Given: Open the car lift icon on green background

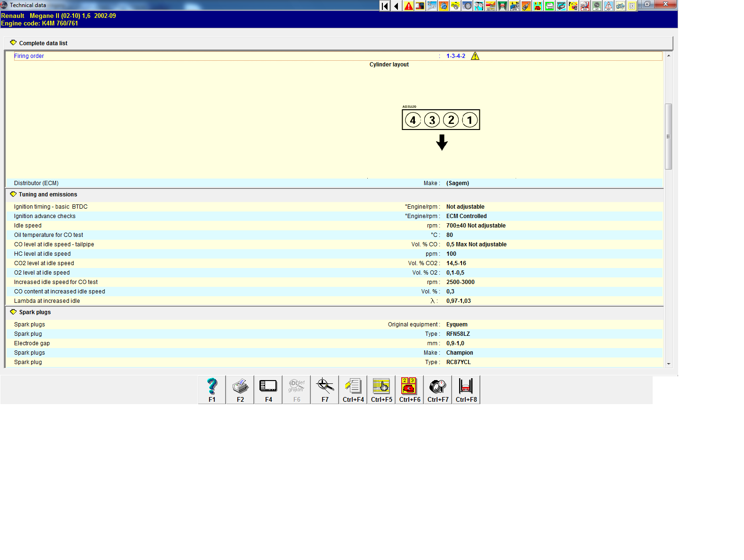Looking at the screenshot, I should pyautogui.click(x=502, y=6).
